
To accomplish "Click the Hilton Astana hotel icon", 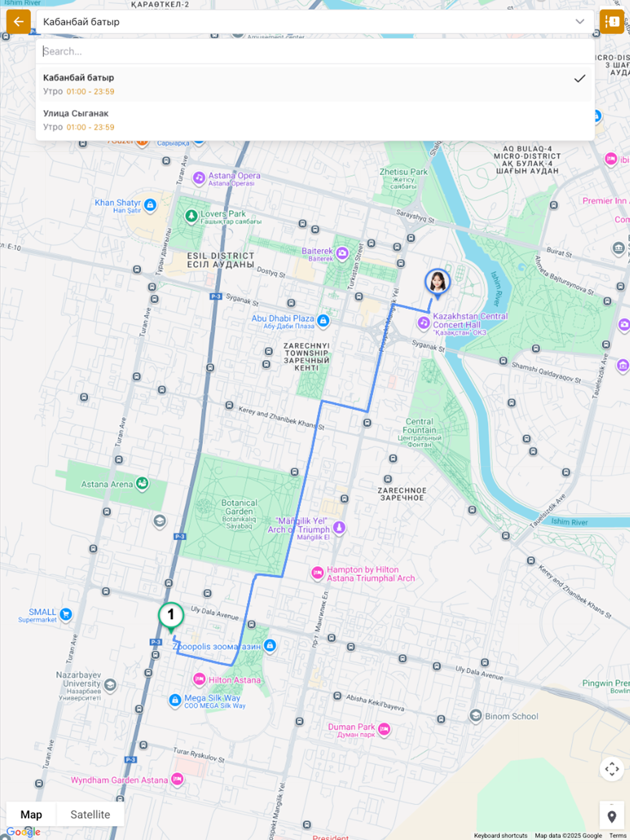I will (199, 679).
